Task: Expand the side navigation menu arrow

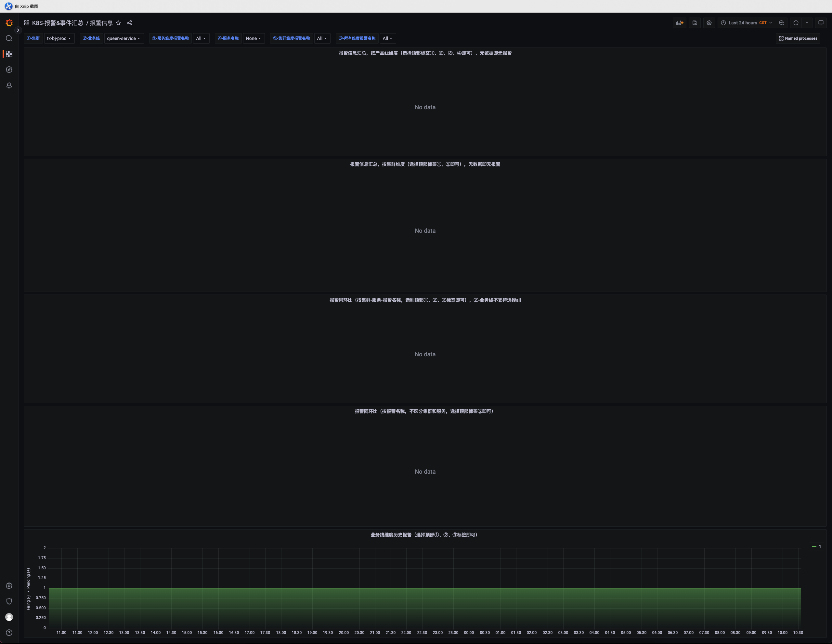Action: 18,30
